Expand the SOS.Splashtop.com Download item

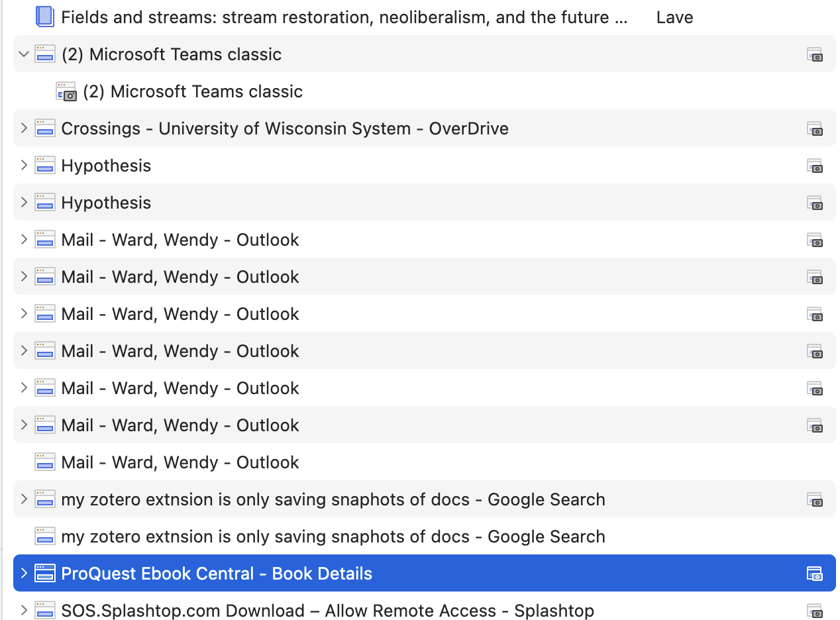[x=24, y=610]
